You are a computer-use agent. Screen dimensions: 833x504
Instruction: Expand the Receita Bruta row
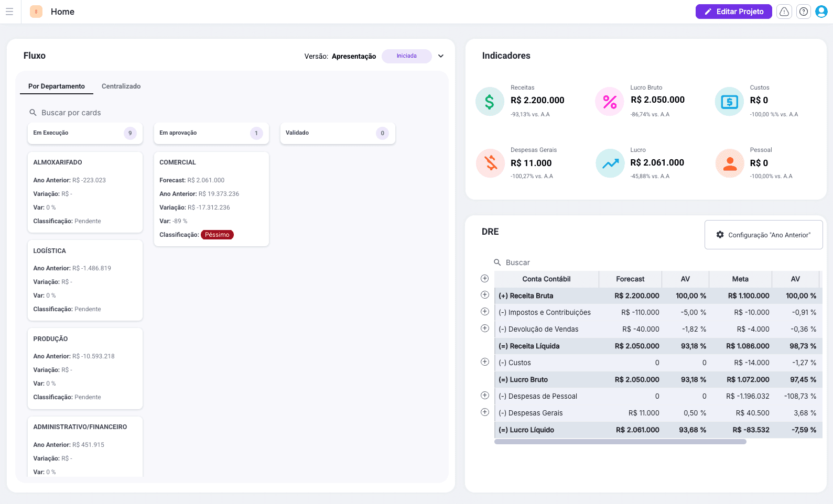click(485, 295)
